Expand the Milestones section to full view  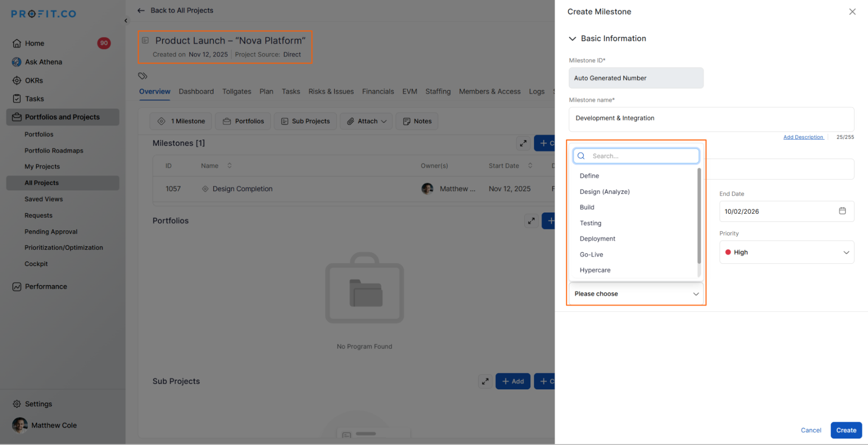523,143
